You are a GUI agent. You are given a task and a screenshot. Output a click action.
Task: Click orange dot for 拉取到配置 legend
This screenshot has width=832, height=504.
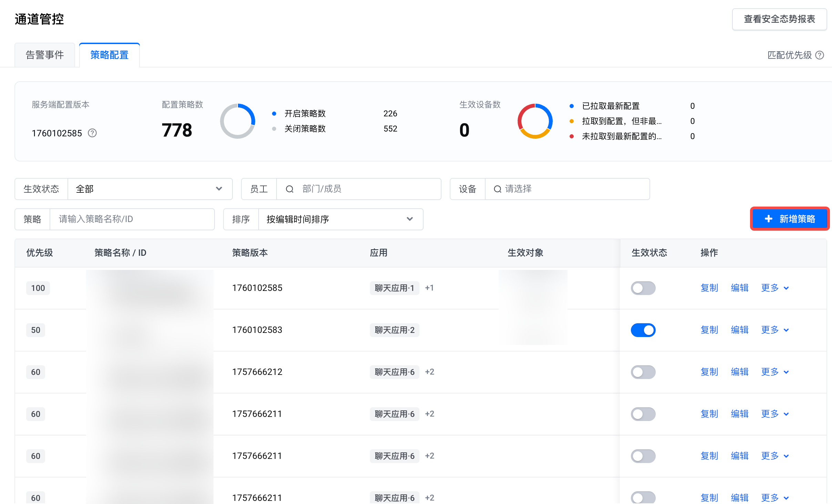pyautogui.click(x=572, y=121)
